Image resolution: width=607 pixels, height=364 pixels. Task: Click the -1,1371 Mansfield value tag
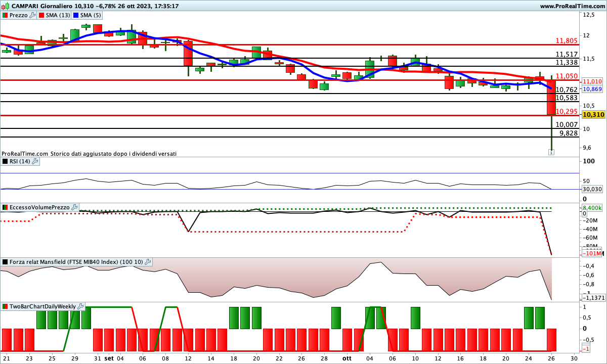tap(593, 298)
